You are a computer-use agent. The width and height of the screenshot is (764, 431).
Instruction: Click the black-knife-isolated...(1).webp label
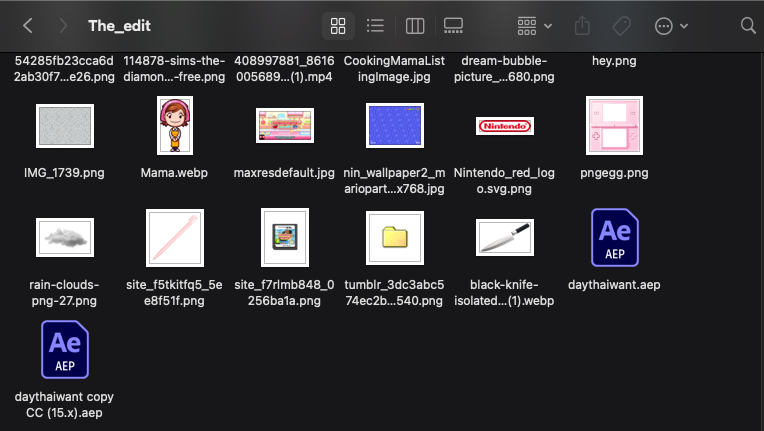tap(504, 293)
